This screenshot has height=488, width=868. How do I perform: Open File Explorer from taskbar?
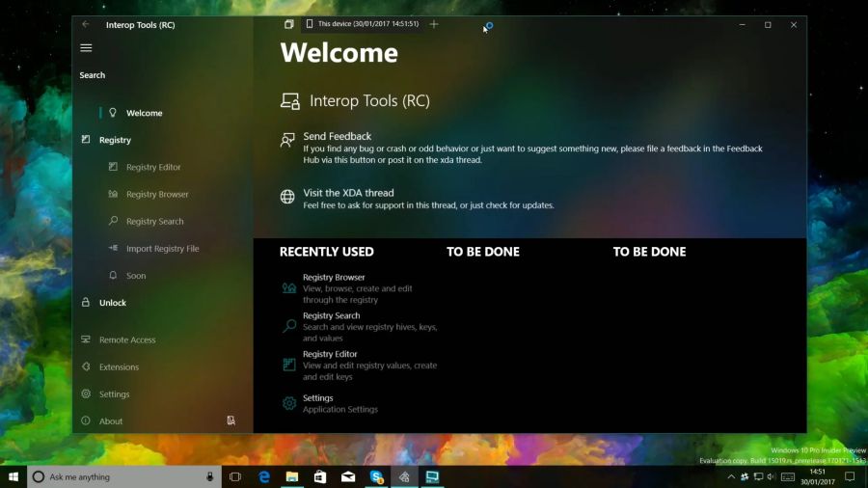[292, 477]
